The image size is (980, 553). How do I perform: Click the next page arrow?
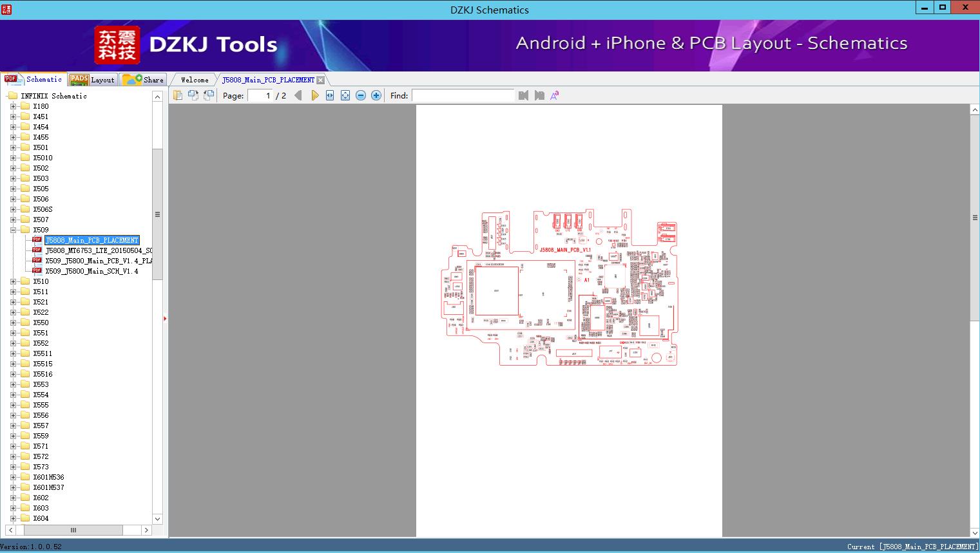coord(314,95)
